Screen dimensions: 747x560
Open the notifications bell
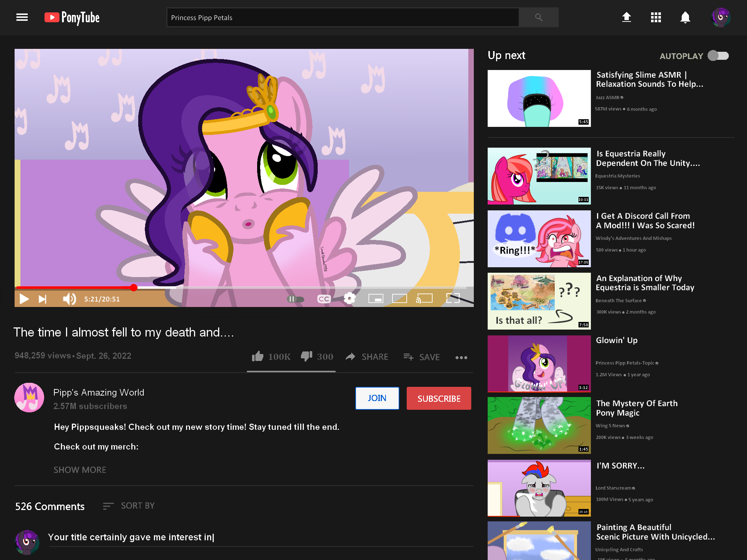[685, 17]
